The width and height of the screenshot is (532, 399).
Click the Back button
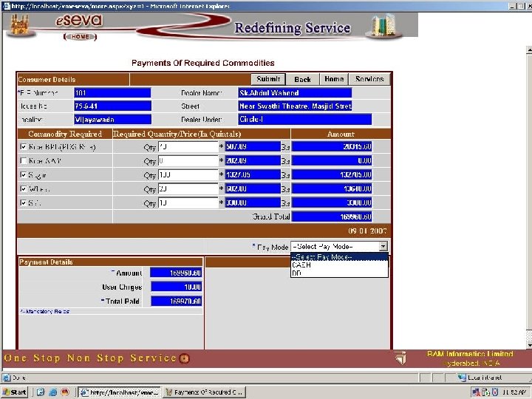pyautogui.click(x=303, y=79)
